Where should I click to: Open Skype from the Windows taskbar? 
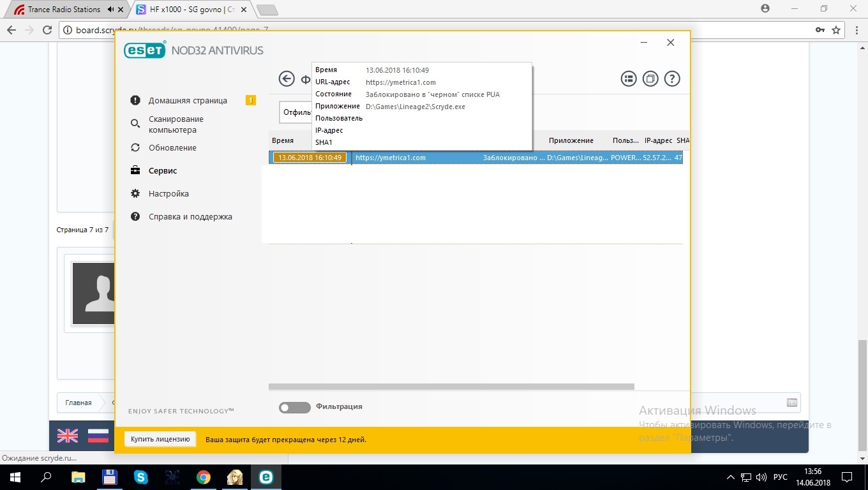[140, 477]
